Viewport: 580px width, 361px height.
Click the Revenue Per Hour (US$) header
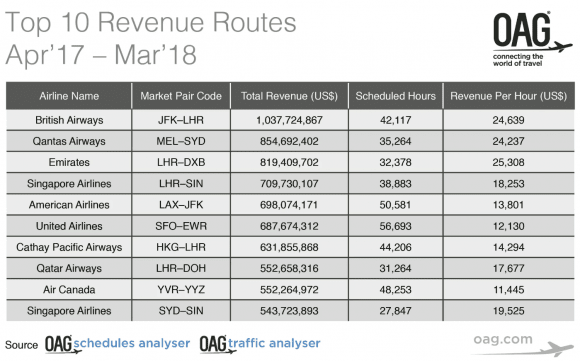pos(509,96)
